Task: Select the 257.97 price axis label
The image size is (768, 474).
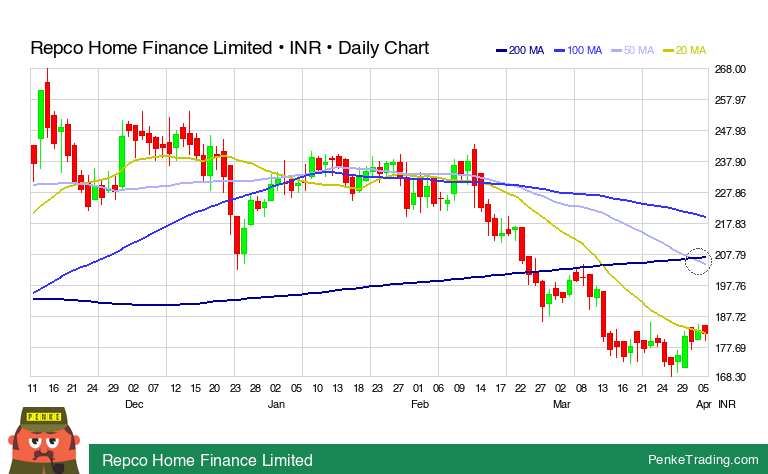Action: [x=730, y=100]
